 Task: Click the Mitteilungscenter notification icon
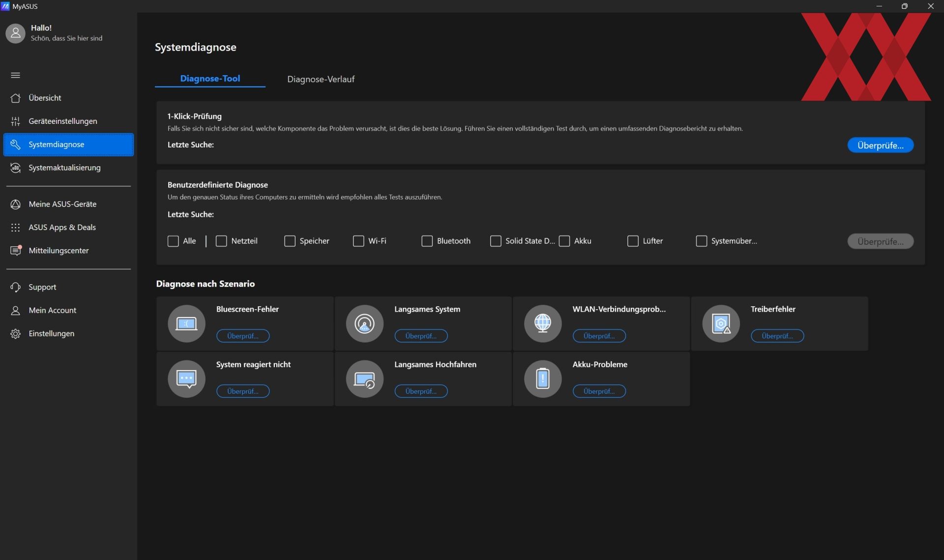pos(15,250)
